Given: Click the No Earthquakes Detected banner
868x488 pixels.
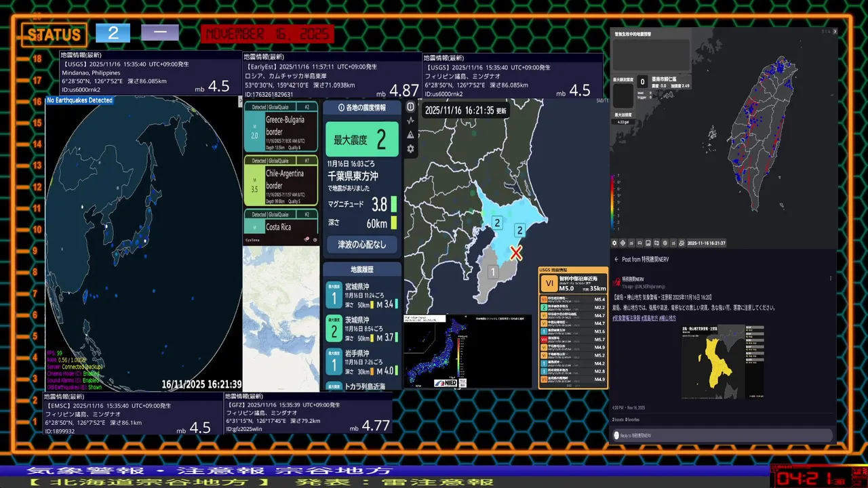Looking at the screenshot, I should coord(80,100).
